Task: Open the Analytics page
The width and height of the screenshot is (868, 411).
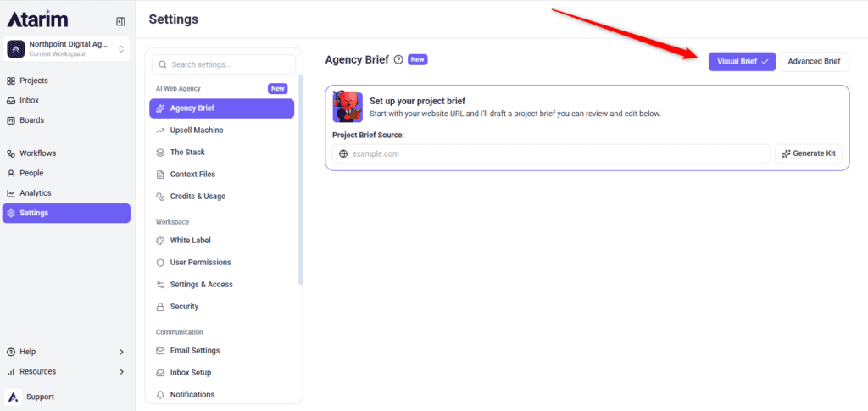Action: tap(66, 193)
